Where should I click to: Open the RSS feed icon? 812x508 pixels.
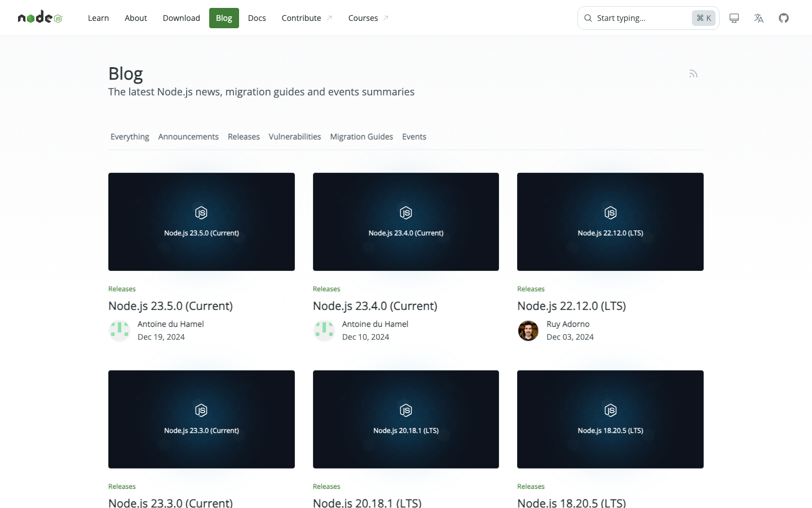pos(694,74)
